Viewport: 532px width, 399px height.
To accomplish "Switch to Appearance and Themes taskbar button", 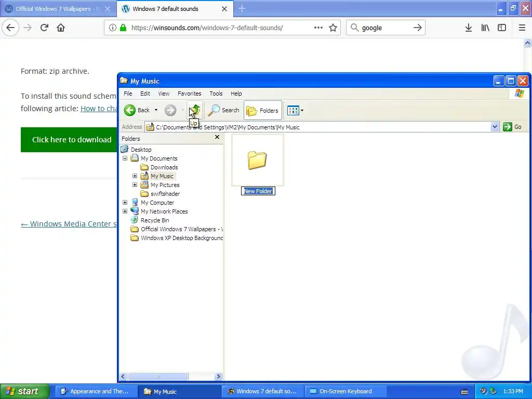I will (96, 391).
